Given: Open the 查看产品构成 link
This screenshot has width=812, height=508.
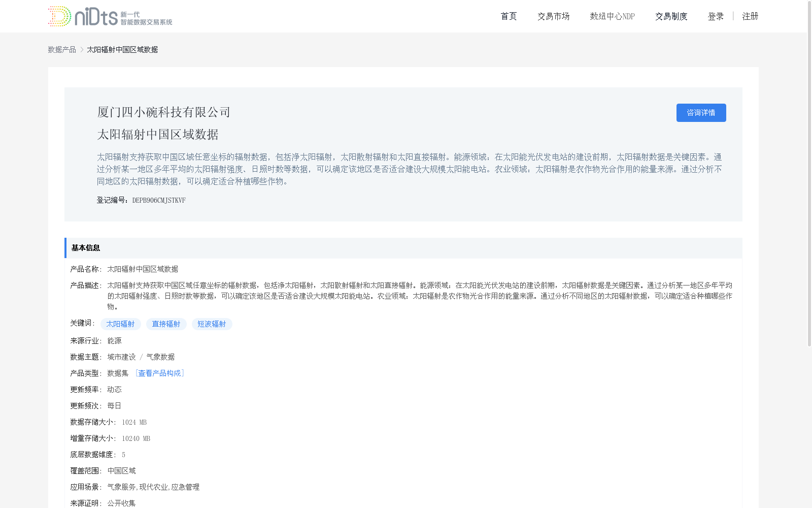Looking at the screenshot, I should pyautogui.click(x=160, y=373).
